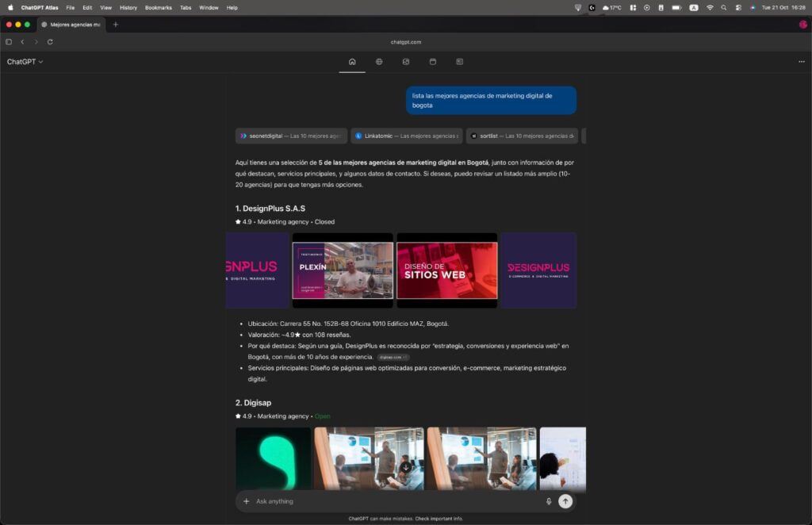812x525 pixels.
Task: Open the sortlist source chip
Action: point(522,136)
